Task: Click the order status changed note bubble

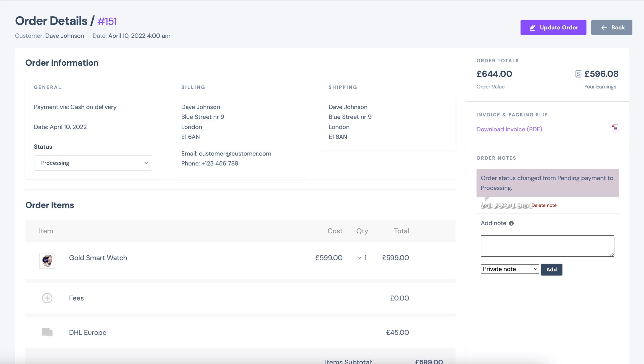Action: tap(547, 183)
